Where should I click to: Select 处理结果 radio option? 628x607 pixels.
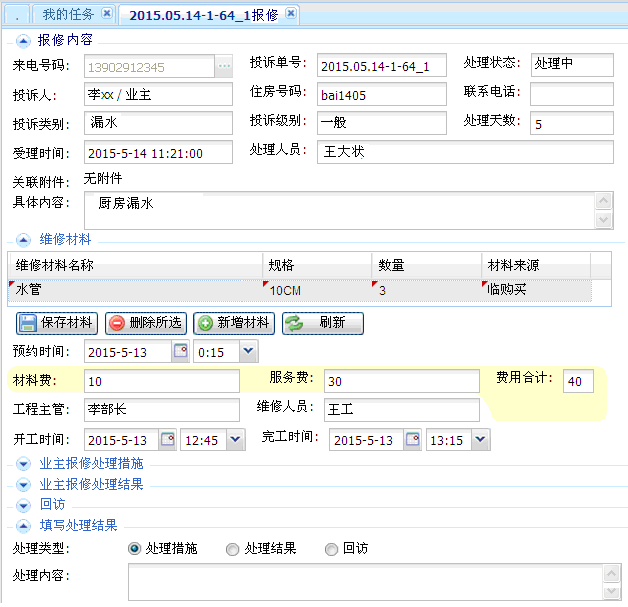(233, 549)
